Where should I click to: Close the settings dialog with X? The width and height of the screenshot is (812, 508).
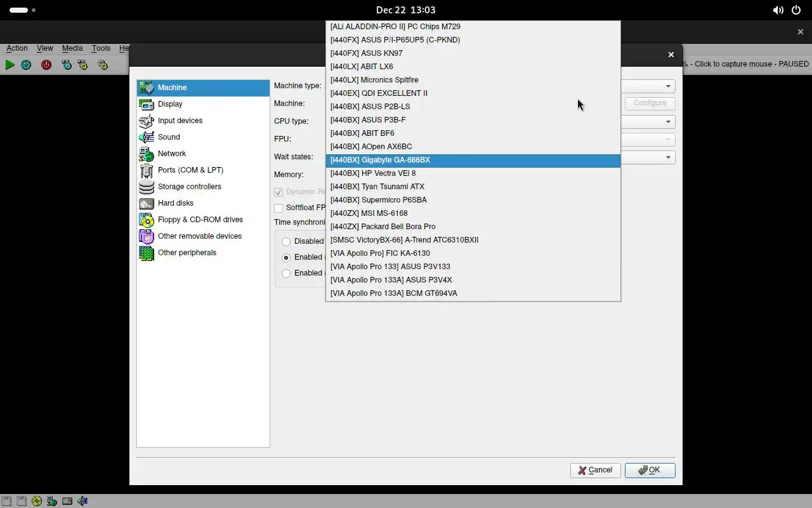click(671, 55)
